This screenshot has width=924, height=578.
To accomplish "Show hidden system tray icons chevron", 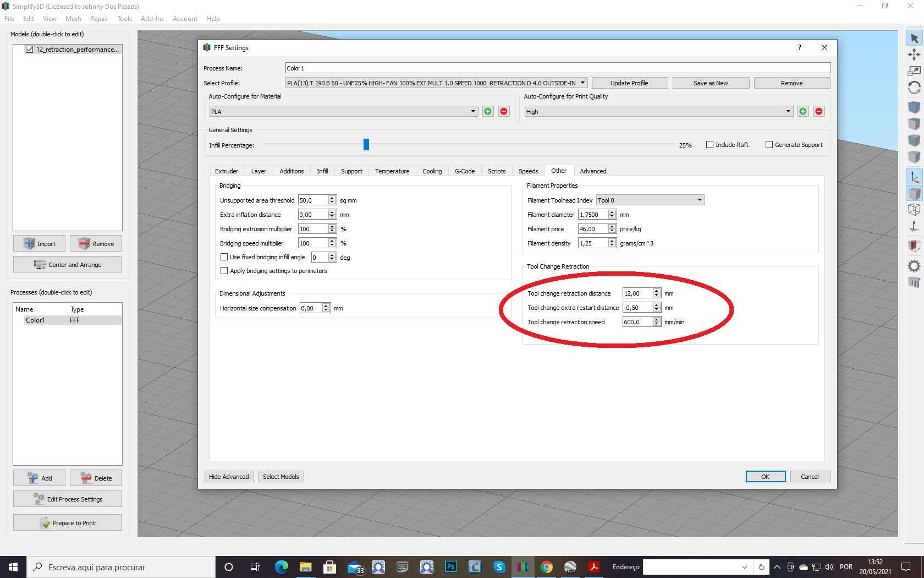I will click(x=777, y=567).
